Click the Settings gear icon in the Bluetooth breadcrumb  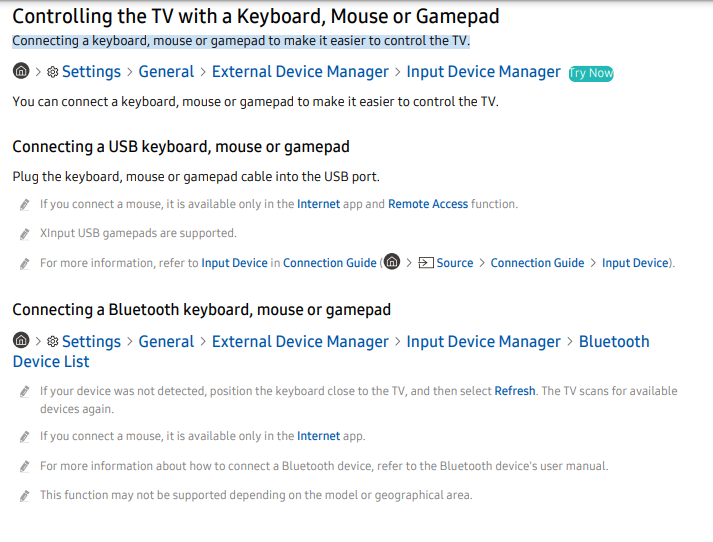pyautogui.click(x=53, y=341)
